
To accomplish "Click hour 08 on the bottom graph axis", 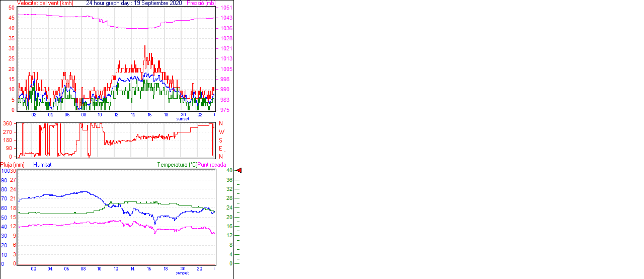I will point(84,268).
